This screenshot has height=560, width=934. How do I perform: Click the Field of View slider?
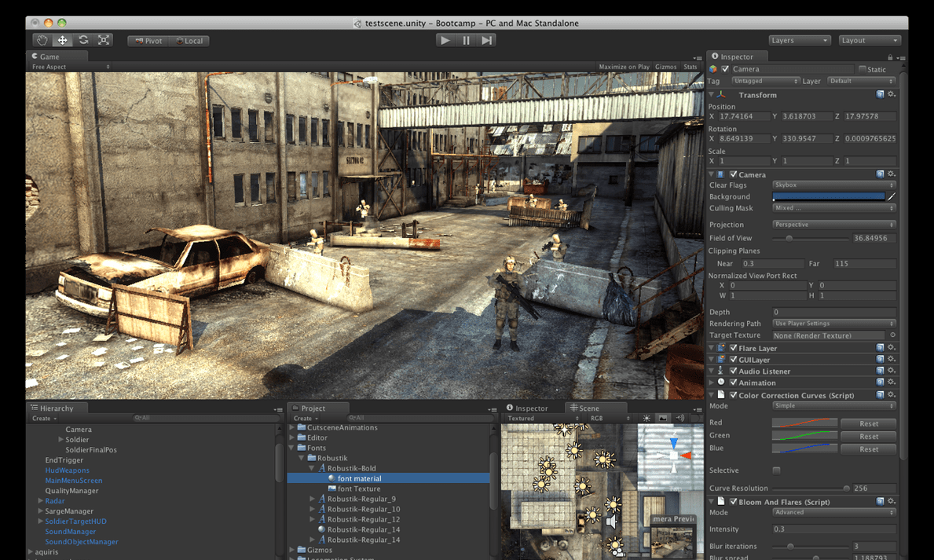coord(810,238)
